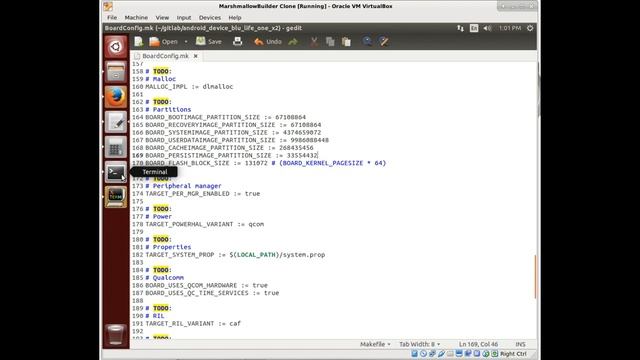
Task: Expand the recent files arrow beside Open
Action: click(186, 42)
